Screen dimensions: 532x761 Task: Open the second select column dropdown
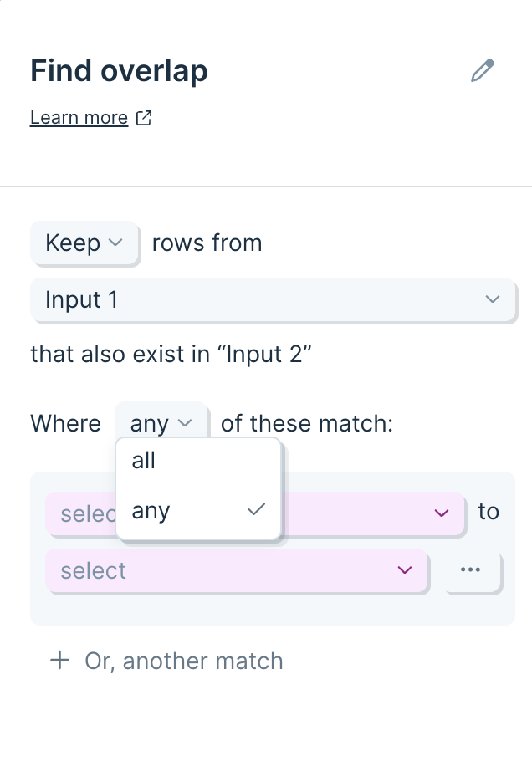click(x=237, y=570)
